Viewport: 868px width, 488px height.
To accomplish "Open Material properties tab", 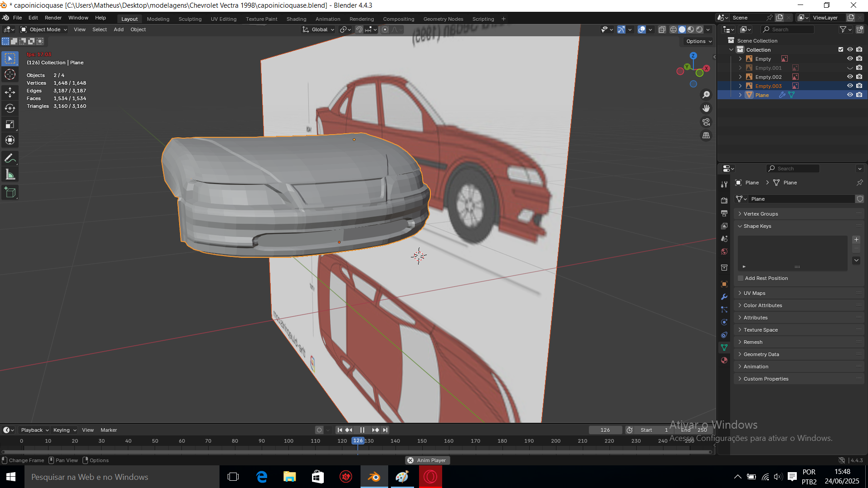I will pos(724,360).
